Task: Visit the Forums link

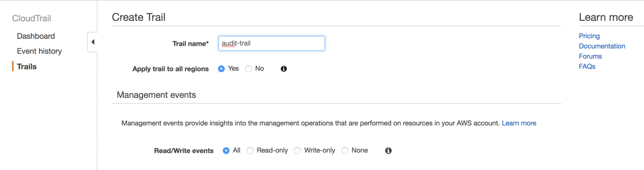Action: (x=590, y=56)
